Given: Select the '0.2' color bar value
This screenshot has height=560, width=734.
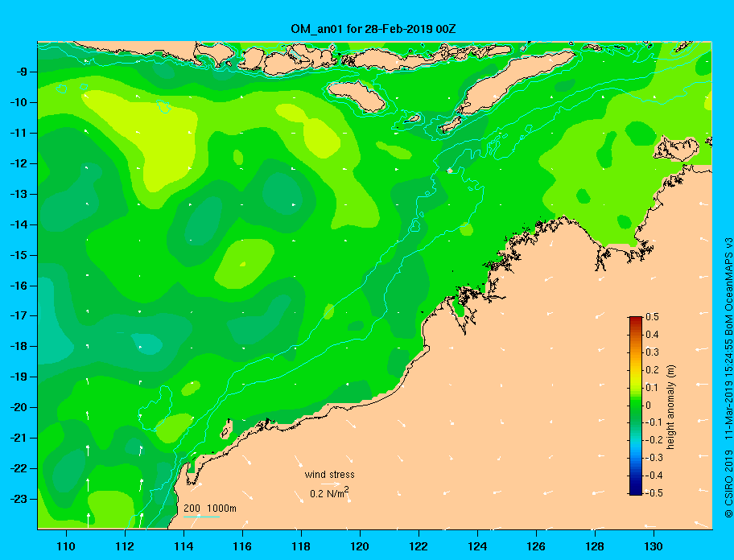Looking at the screenshot, I should pos(652,369).
